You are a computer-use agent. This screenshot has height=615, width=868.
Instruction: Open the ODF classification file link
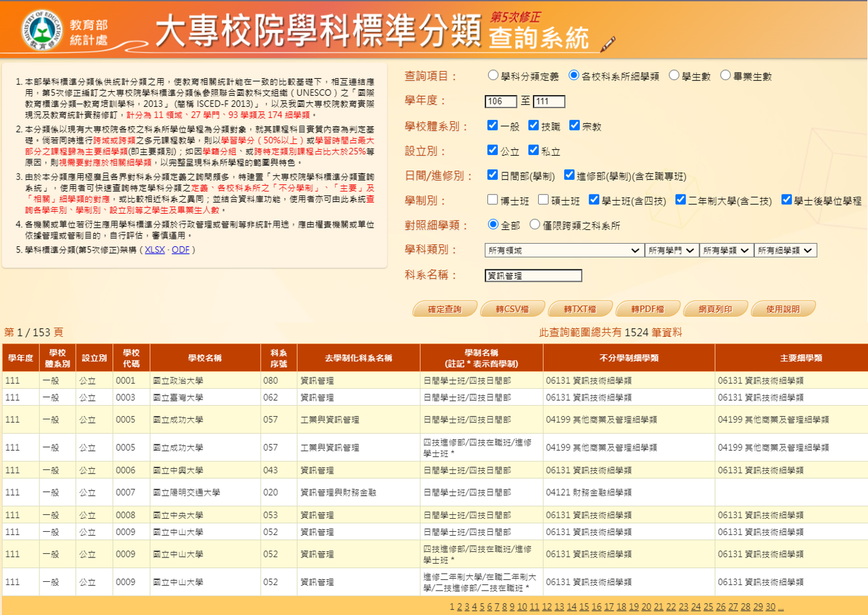[181, 249]
